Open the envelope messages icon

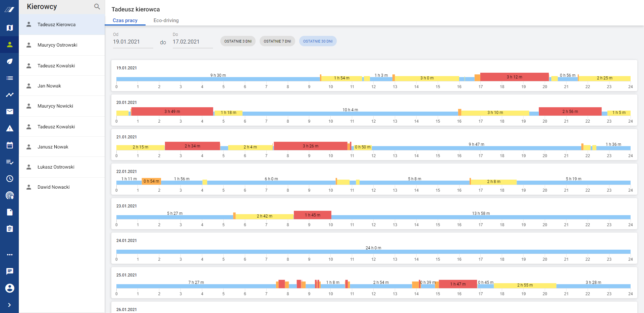coord(10,112)
